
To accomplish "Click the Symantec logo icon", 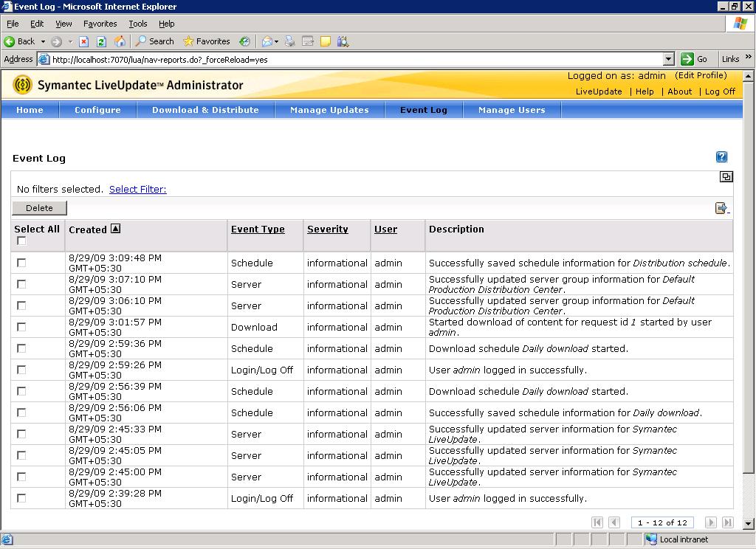I will pyautogui.click(x=22, y=85).
